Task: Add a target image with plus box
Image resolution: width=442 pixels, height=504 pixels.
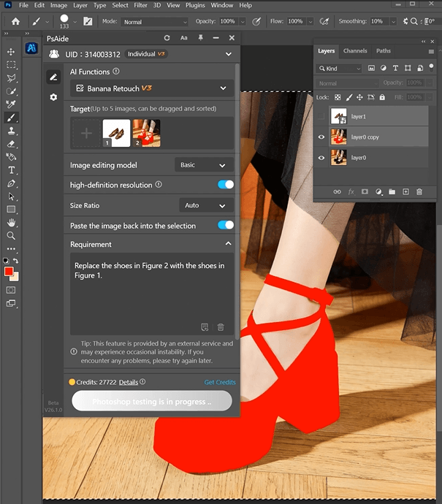Action: 86,133
